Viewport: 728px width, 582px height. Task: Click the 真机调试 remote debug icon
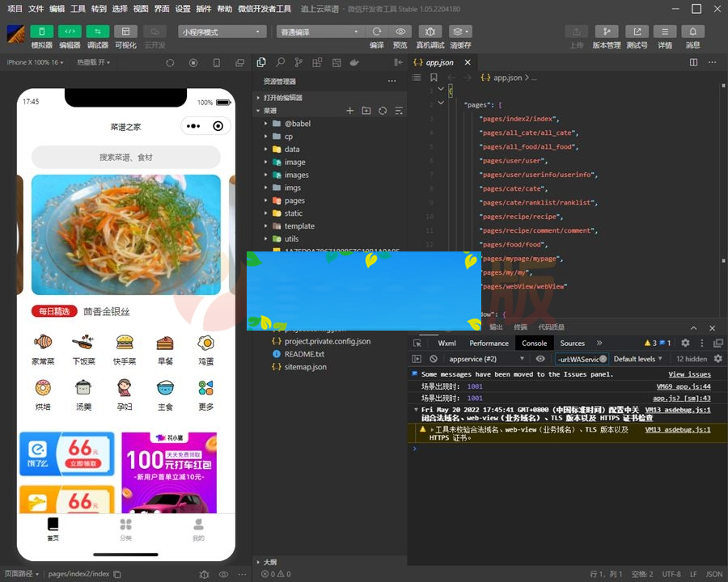[430, 32]
